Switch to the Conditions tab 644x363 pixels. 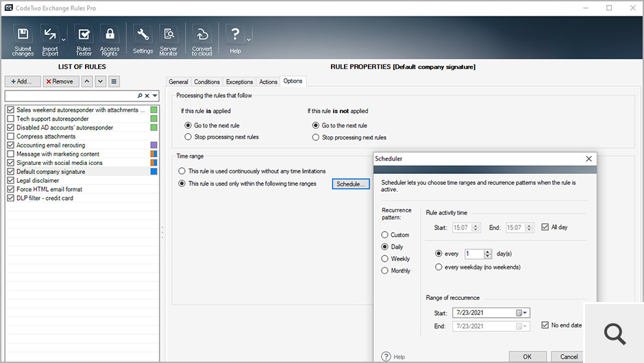207,82
